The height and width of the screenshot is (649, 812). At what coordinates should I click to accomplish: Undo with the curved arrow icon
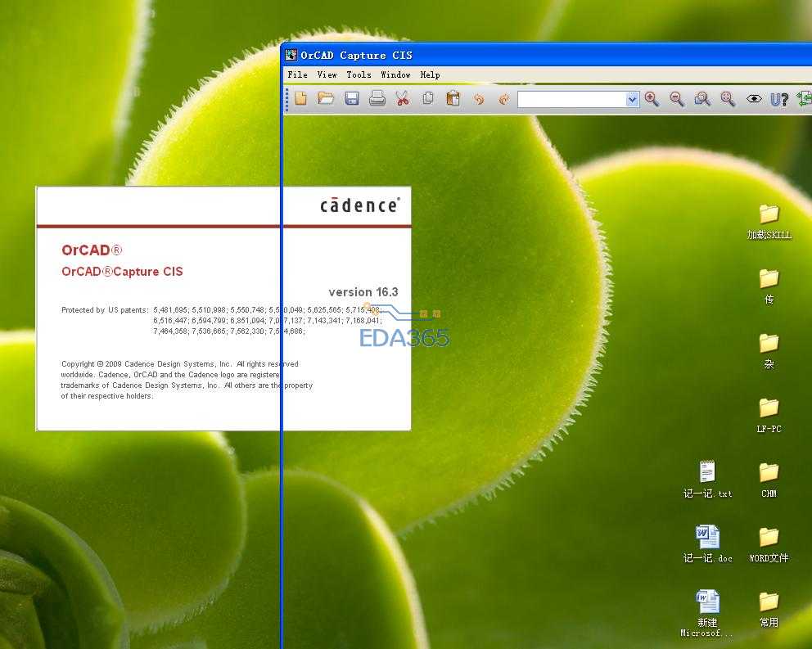[x=479, y=99]
